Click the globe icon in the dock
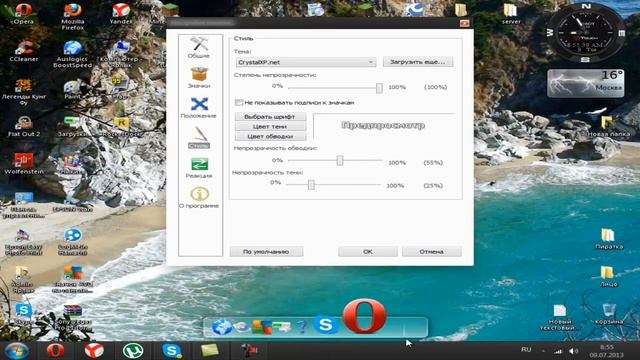This screenshot has width=640, height=360. pyautogui.click(x=222, y=327)
